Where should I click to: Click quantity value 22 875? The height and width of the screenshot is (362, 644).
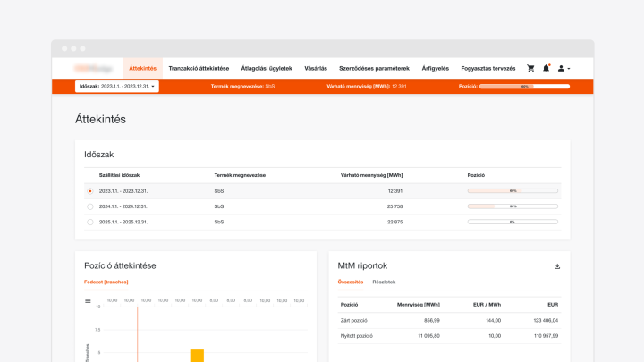point(395,222)
